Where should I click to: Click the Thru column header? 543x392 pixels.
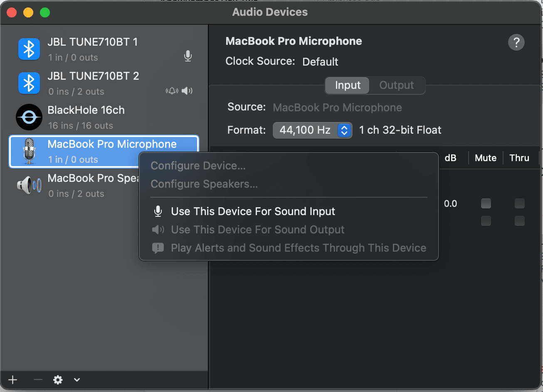(x=519, y=158)
